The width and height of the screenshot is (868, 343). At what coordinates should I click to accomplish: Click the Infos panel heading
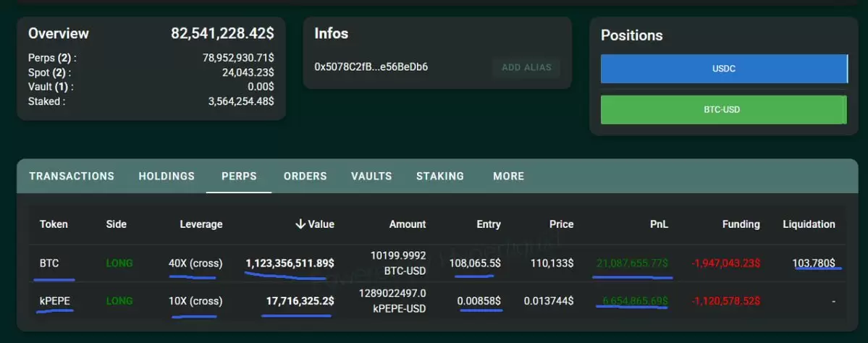(331, 33)
